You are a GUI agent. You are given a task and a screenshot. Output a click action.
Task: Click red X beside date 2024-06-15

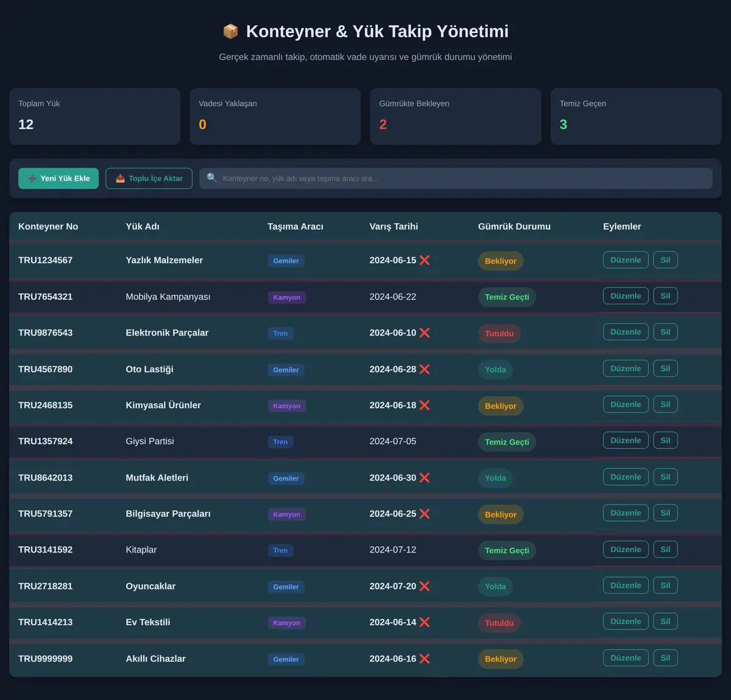point(425,260)
